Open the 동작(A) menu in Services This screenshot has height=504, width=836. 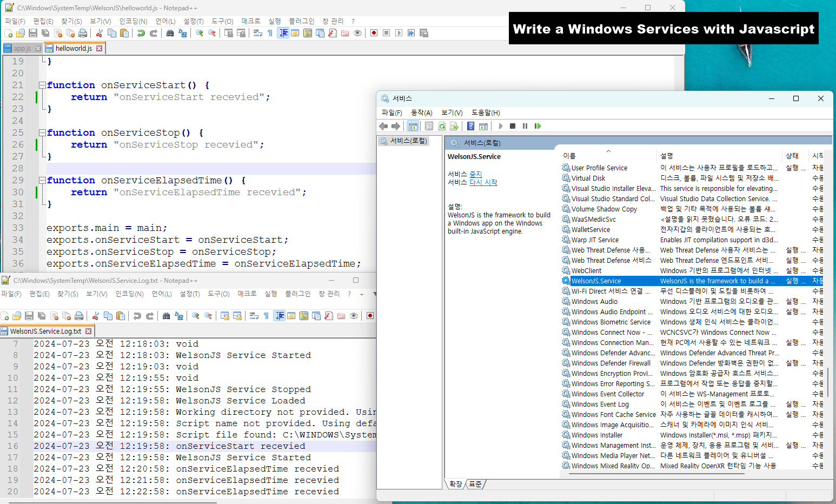coord(421,112)
